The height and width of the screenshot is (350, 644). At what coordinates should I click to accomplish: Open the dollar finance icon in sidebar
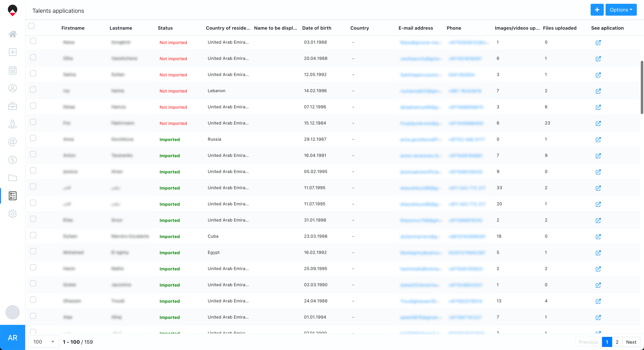13,160
